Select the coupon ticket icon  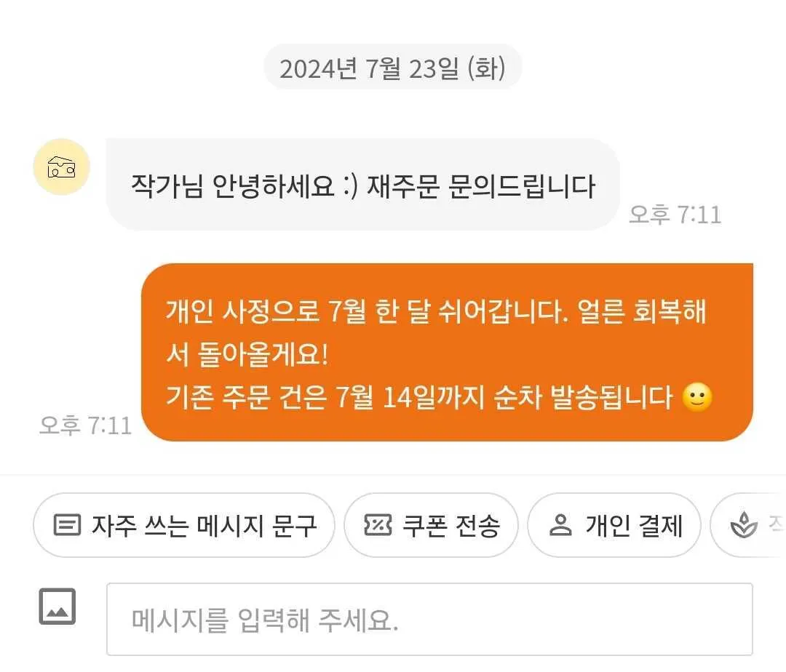[x=378, y=525]
